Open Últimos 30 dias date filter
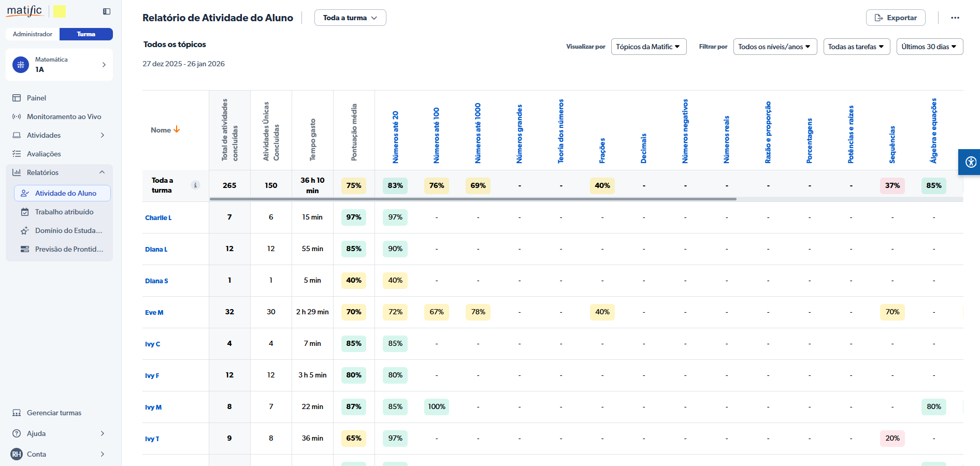Image resolution: width=980 pixels, height=466 pixels. pos(929,47)
